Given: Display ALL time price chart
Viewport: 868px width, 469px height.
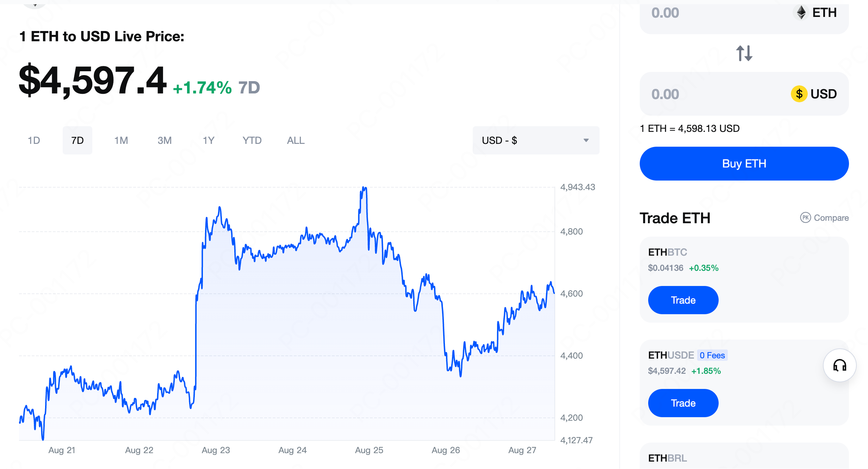Looking at the screenshot, I should (x=296, y=140).
